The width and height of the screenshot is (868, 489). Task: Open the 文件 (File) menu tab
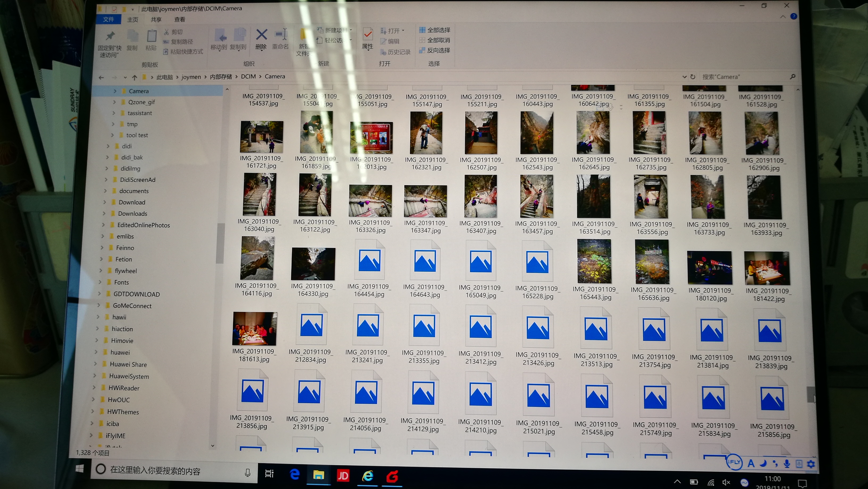click(108, 19)
